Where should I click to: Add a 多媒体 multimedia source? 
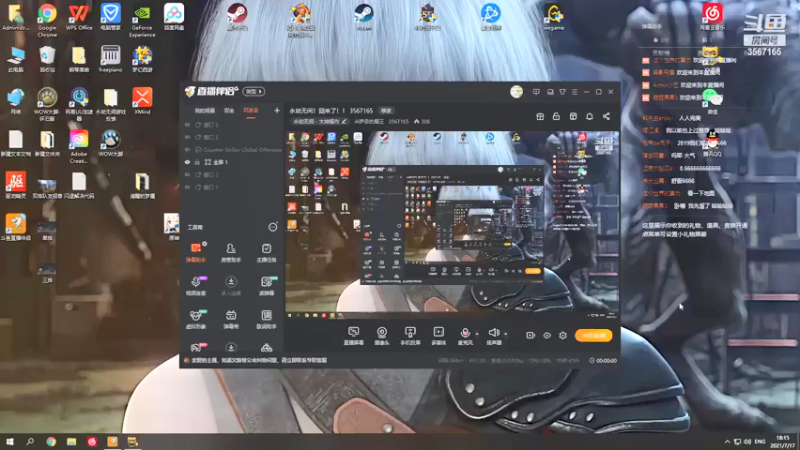[x=438, y=336]
